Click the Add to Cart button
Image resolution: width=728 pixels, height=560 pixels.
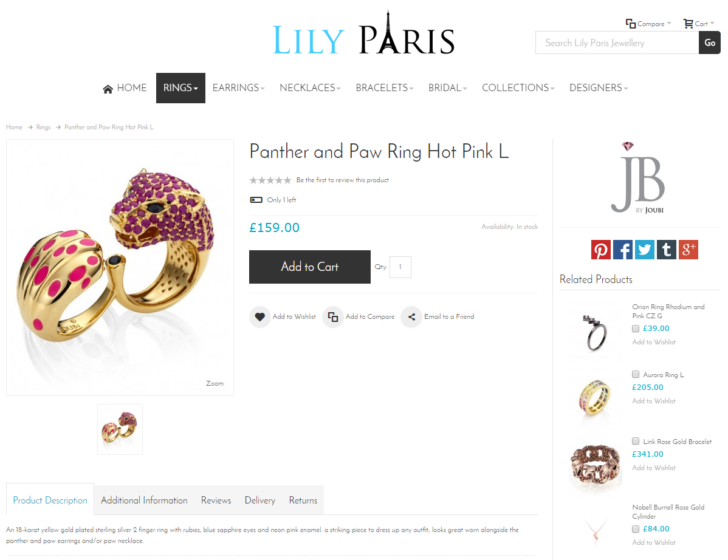pyautogui.click(x=310, y=267)
